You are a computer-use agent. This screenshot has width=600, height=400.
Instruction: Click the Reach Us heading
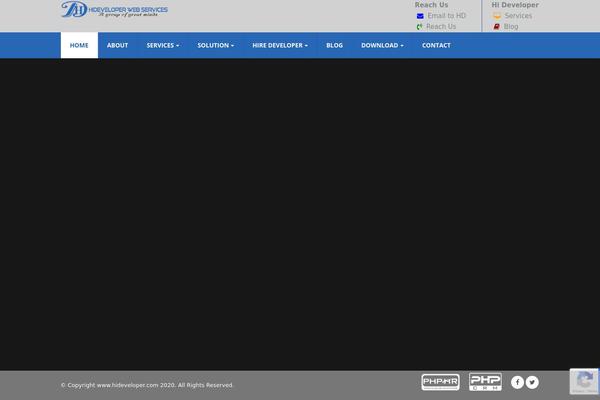click(x=431, y=5)
